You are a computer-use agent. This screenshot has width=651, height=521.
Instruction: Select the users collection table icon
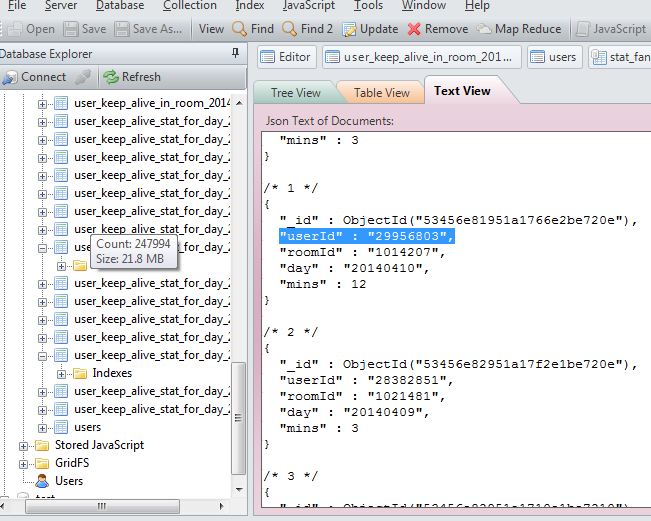[61, 427]
